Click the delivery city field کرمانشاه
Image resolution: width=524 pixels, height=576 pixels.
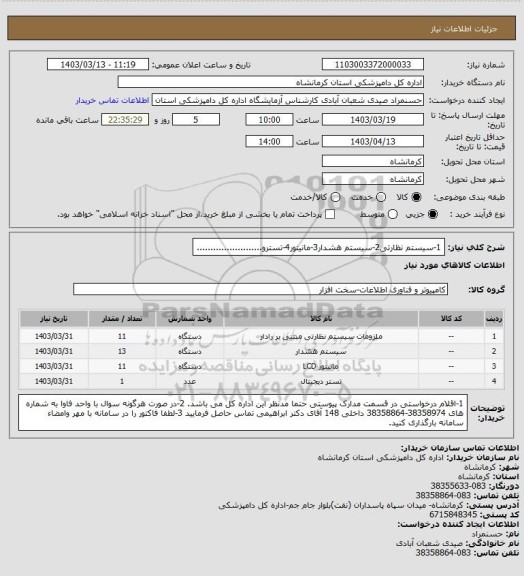(373, 179)
